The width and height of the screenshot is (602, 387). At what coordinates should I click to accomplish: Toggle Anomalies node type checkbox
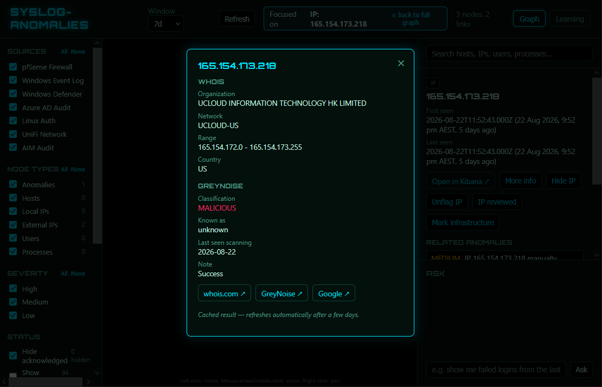(x=13, y=184)
